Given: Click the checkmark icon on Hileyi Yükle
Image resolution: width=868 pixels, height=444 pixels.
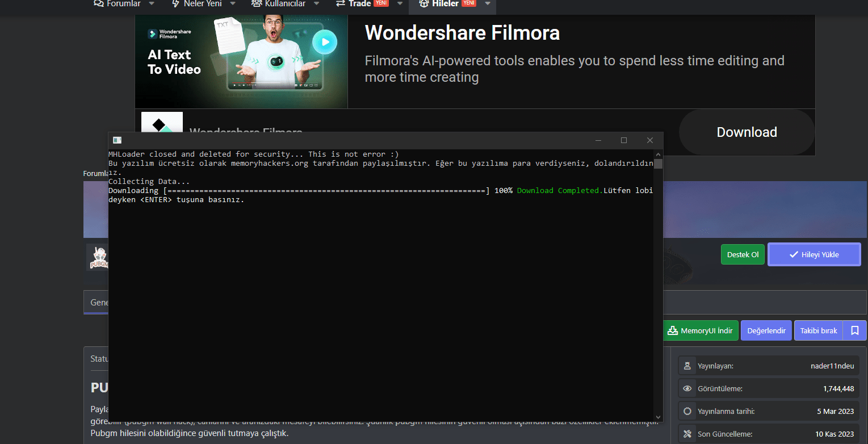Looking at the screenshot, I should 794,254.
